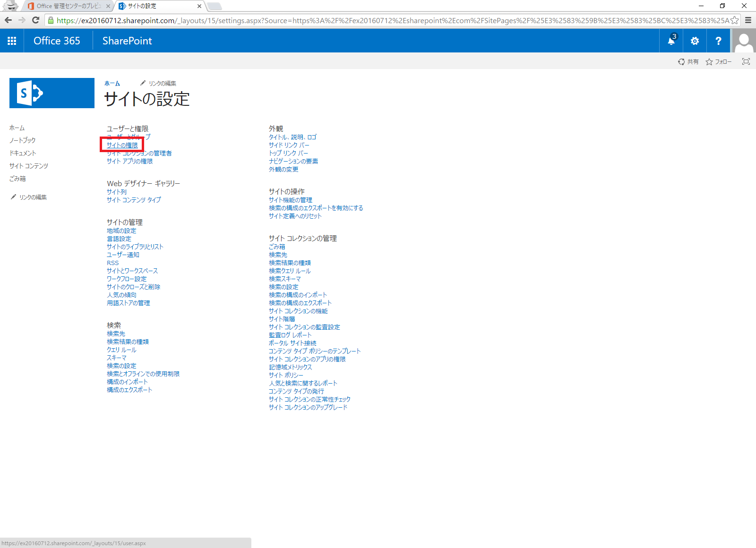756x548 pixels.
Task: Open 記憶域メトリックス link
Action: pyautogui.click(x=291, y=367)
